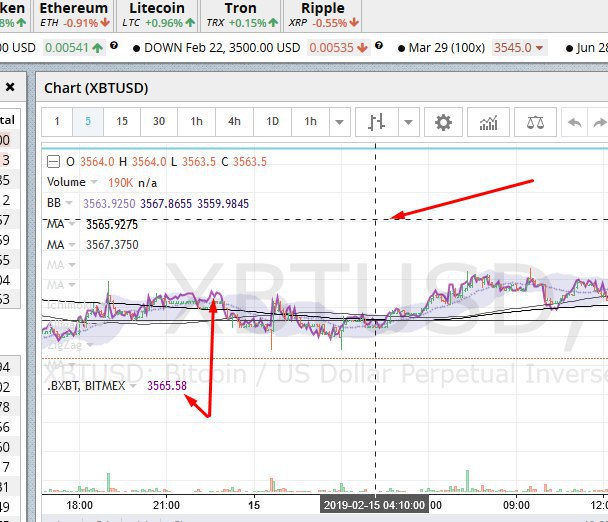Viewport: 608px width, 522px height.
Task: Click DOWN Feb 22, 3500.00 USD contract
Action: click(222, 48)
